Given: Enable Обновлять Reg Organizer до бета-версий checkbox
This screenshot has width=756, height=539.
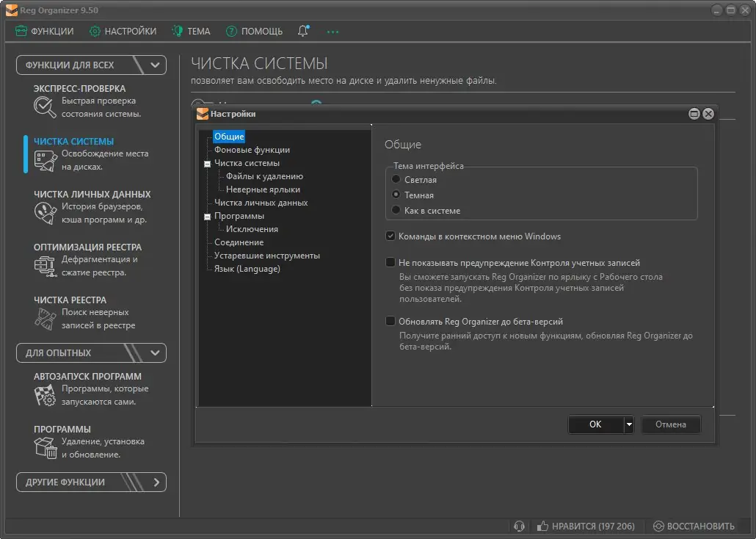Looking at the screenshot, I should [390, 321].
